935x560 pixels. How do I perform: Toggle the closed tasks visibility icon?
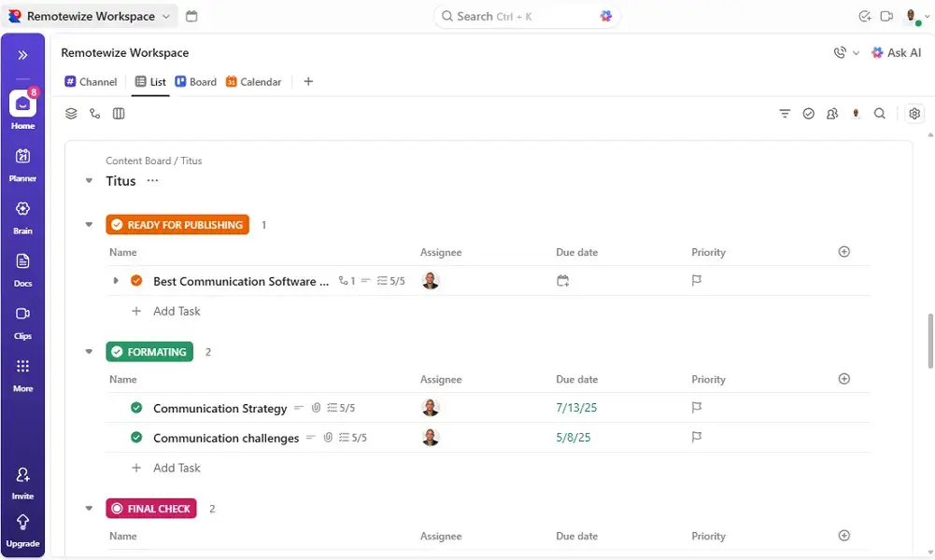click(x=809, y=113)
